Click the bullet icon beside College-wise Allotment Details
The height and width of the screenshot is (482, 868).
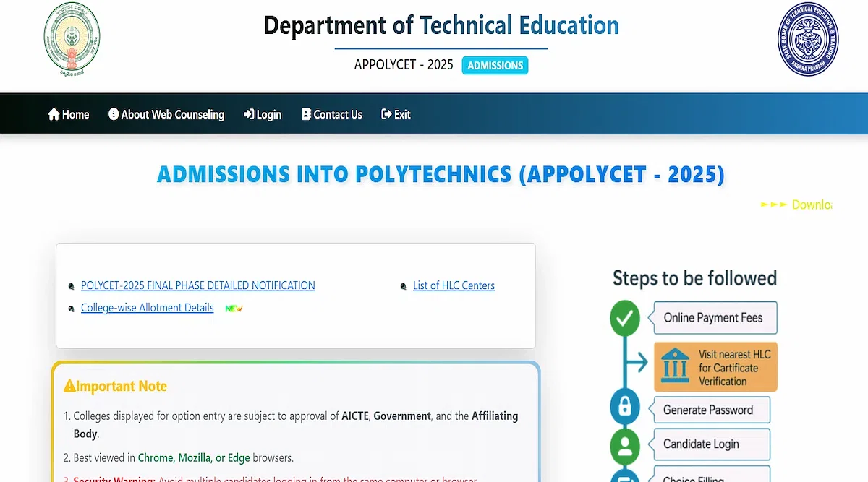click(71, 309)
